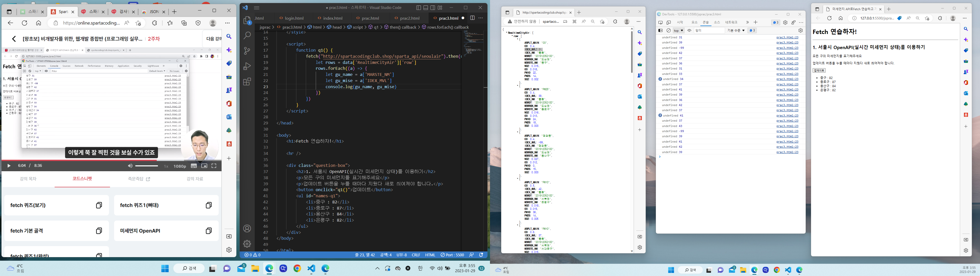Enter fullscreen on the lecture video
The height and width of the screenshot is (276, 980).
click(x=214, y=166)
